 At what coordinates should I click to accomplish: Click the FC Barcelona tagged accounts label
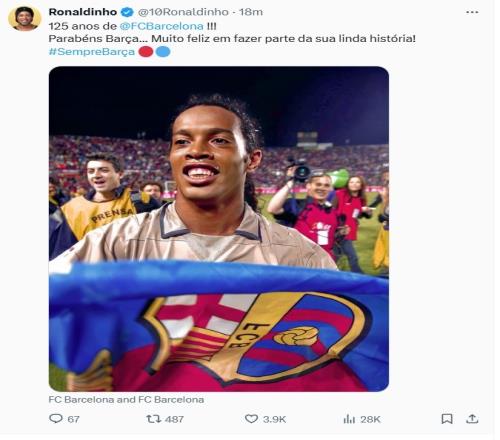126,399
